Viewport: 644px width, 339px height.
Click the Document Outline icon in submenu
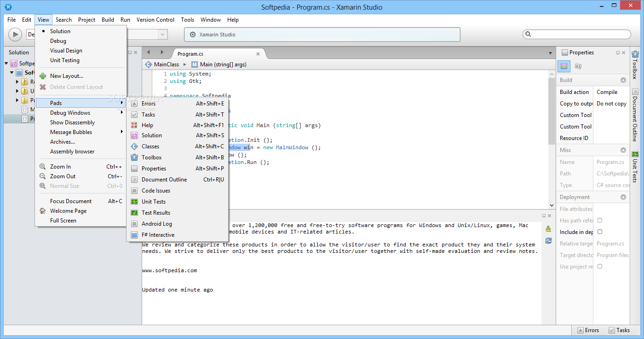tap(134, 180)
